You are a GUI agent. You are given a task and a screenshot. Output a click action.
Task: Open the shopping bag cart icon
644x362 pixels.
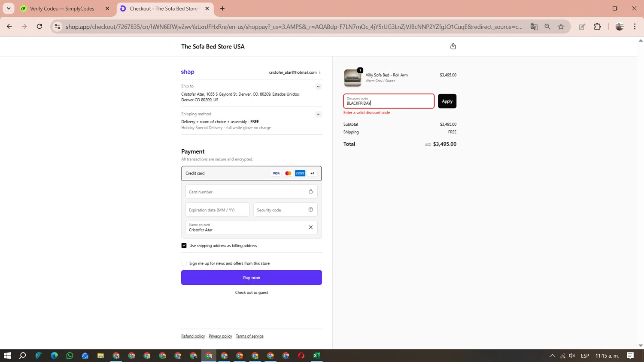pyautogui.click(x=453, y=46)
